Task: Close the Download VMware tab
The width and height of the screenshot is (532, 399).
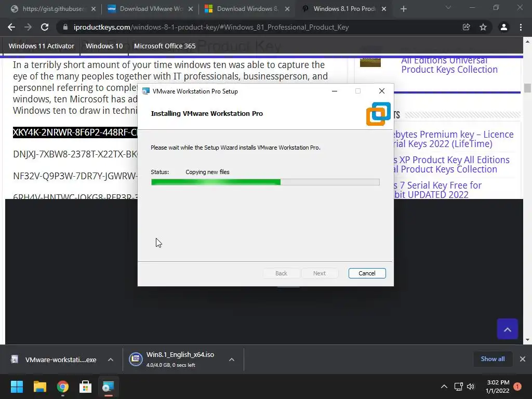Action: pyautogui.click(x=191, y=9)
